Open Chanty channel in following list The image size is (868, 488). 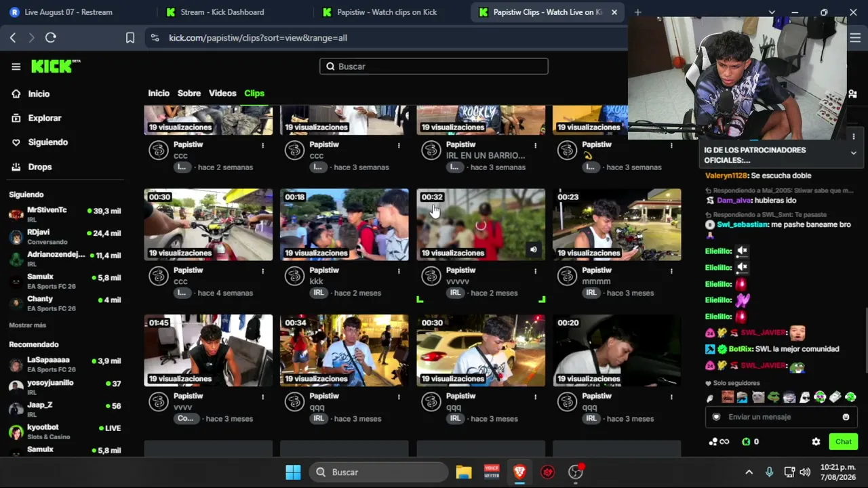pyautogui.click(x=65, y=304)
